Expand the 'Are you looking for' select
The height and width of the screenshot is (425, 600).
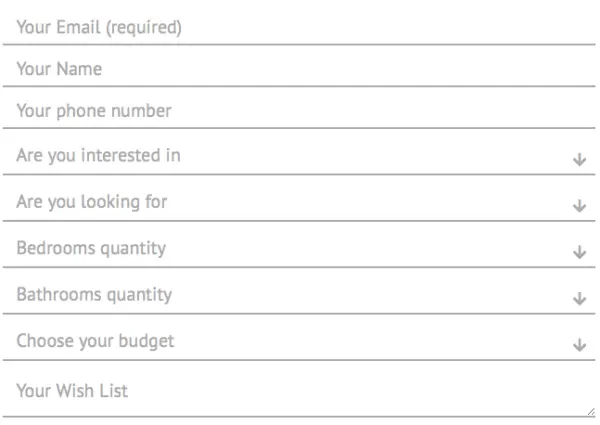pos(298,203)
